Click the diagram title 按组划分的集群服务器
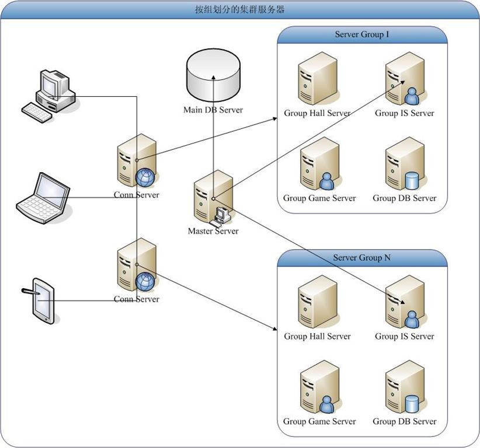This screenshot has width=480, height=448. pos(239,9)
